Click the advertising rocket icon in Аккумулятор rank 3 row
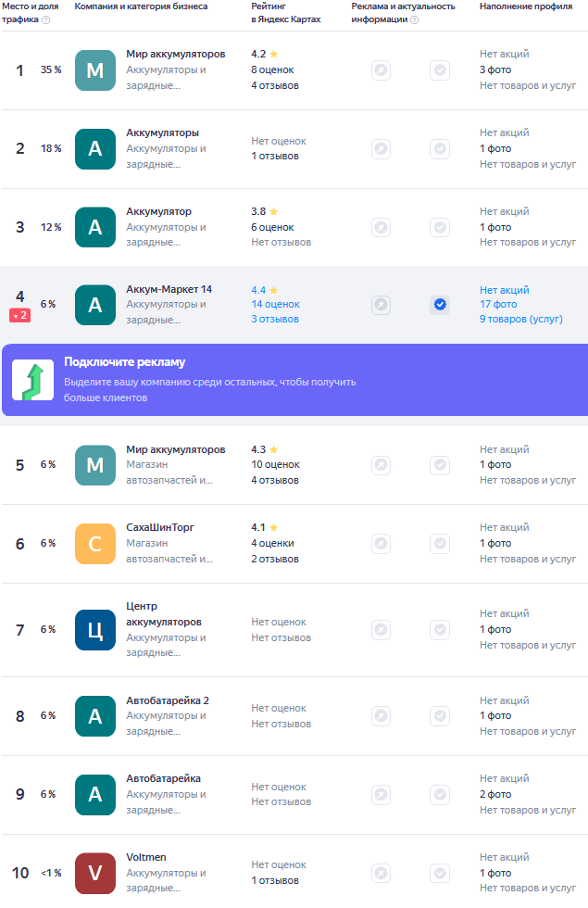The image size is (588, 908). coord(381,227)
